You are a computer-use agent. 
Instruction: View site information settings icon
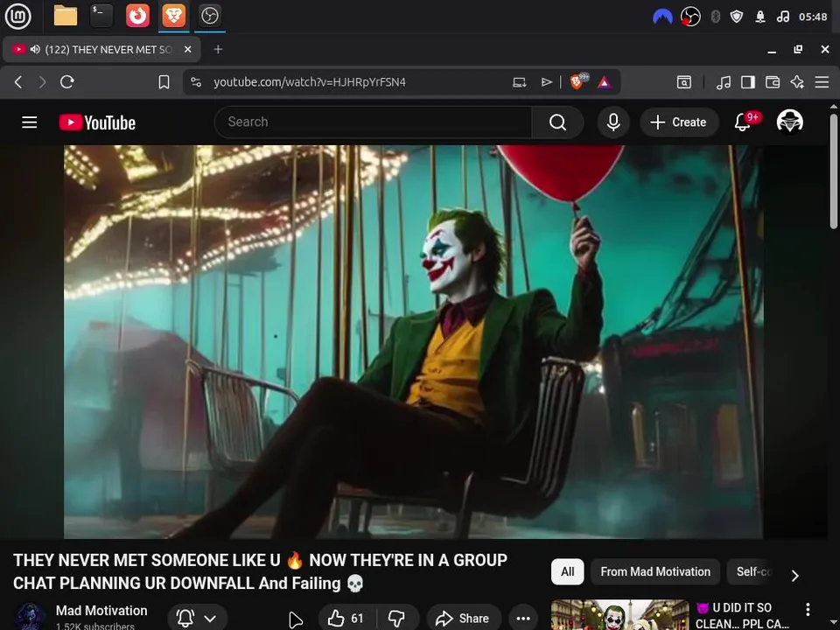tap(196, 82)
